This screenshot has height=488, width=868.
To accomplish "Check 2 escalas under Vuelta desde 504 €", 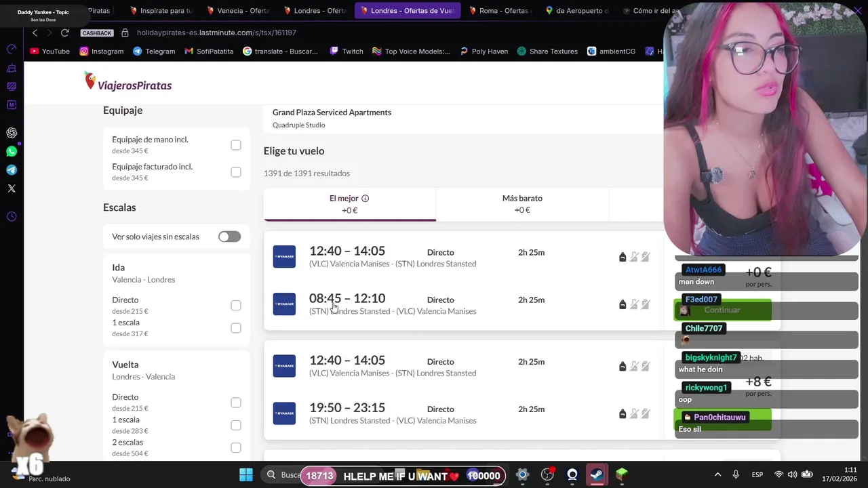I will (x=236, y=448).
